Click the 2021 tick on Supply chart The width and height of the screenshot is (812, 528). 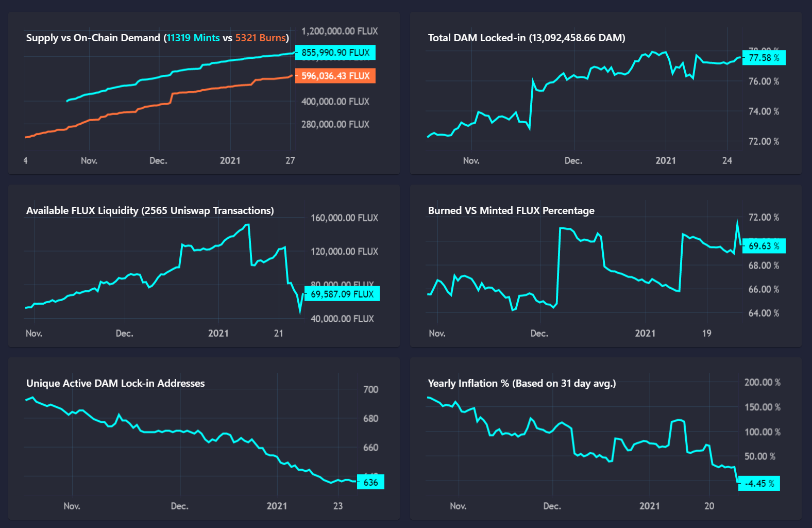[x=230, y=160]
